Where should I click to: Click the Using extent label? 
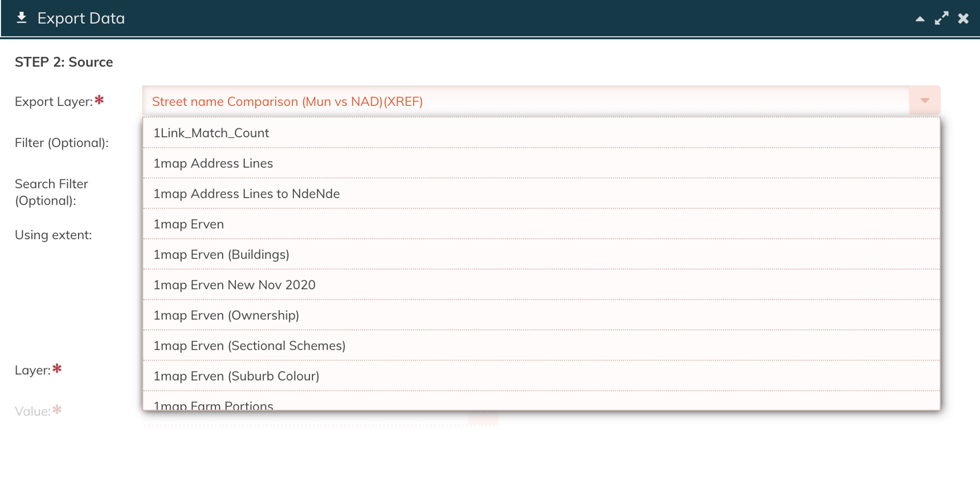[53, 235]
